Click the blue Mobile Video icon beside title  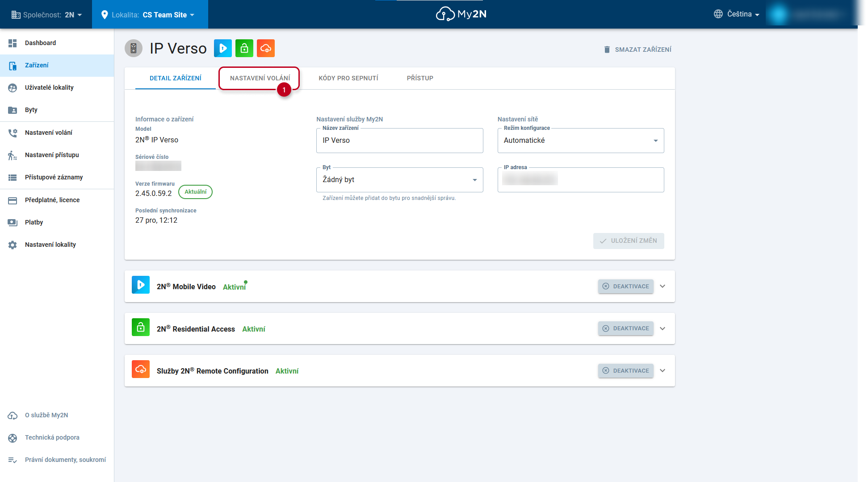click(x=223, y=48)
